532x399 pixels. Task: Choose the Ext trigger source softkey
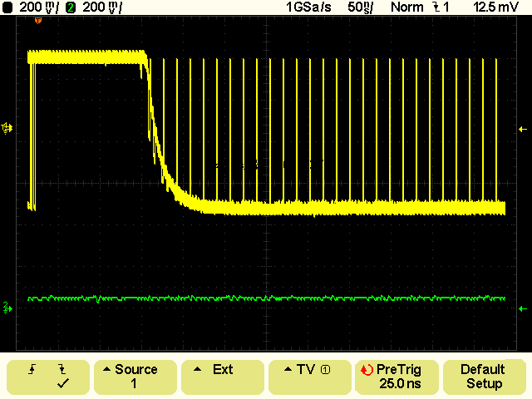(x=223, y=377)
